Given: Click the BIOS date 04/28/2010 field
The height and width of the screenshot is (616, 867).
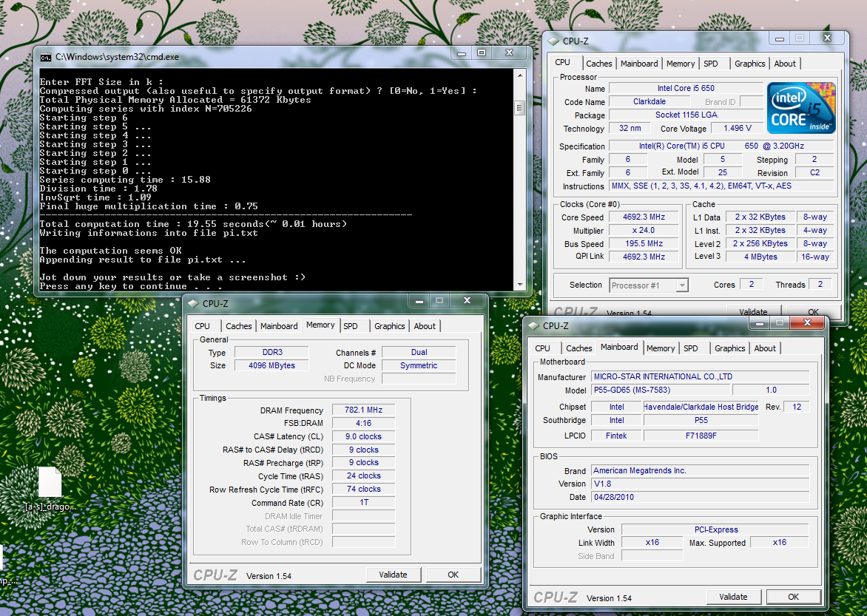Looking at the screenshot, I should [701, 497].
